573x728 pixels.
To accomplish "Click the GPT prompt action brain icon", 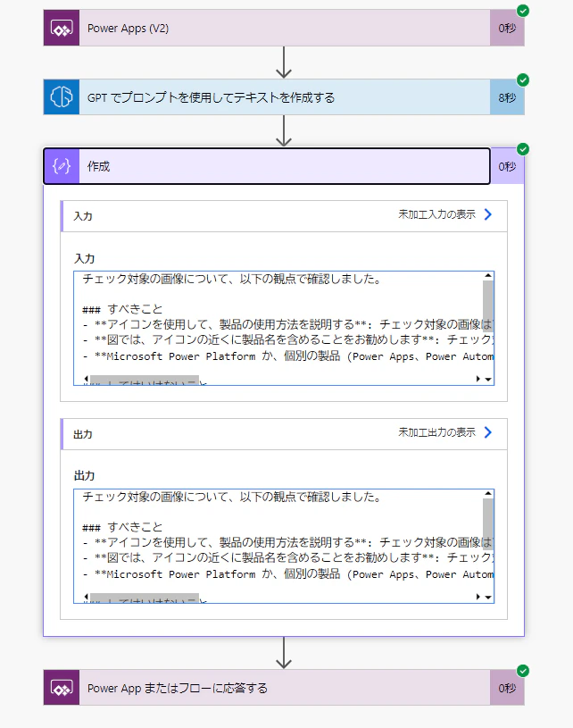I will (x=62, y=97).
